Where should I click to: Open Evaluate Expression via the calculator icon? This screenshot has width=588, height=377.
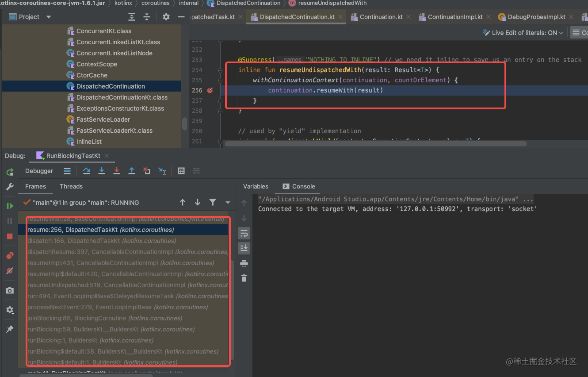click(181, 171)
